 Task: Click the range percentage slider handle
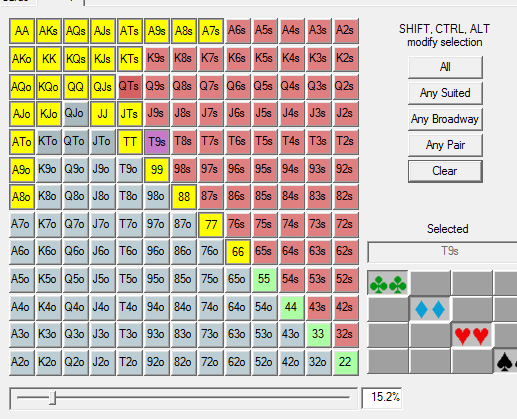click(52, 398)
